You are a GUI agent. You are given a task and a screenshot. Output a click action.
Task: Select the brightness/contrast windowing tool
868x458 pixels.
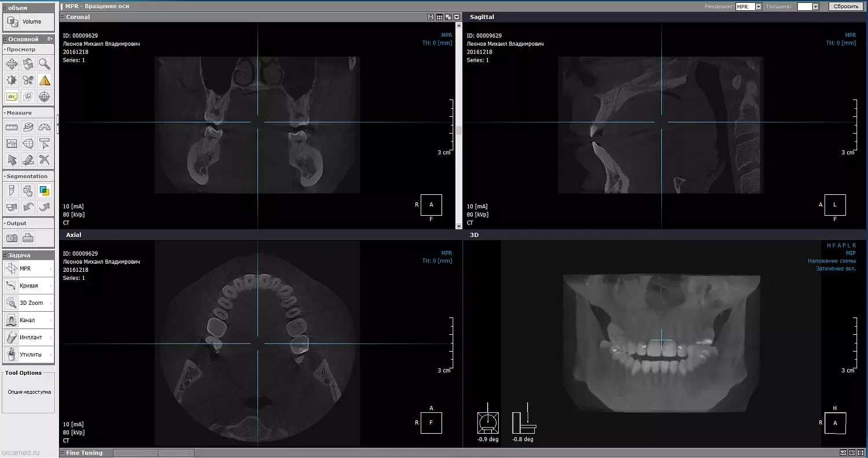(x=12, y=80)
